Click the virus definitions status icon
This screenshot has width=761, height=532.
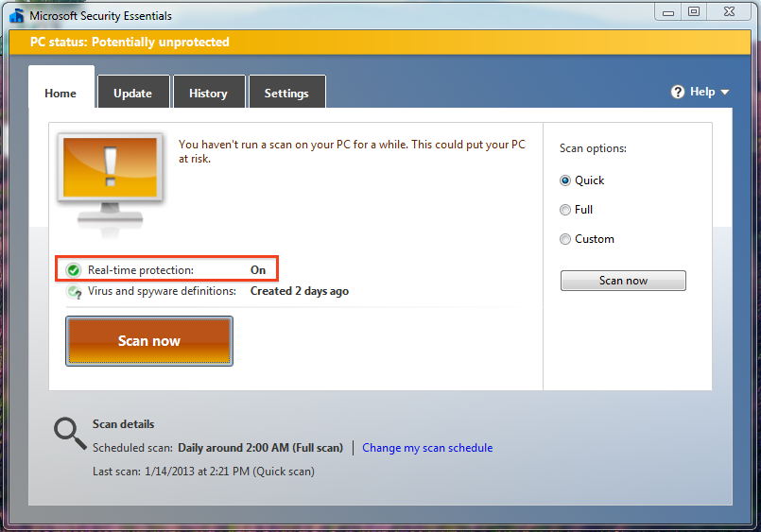74,291
